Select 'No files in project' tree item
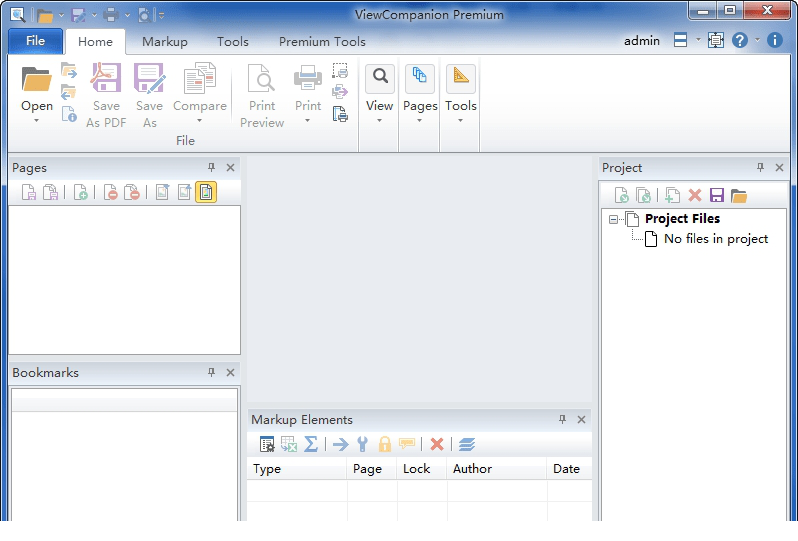 tap(716, 239)
